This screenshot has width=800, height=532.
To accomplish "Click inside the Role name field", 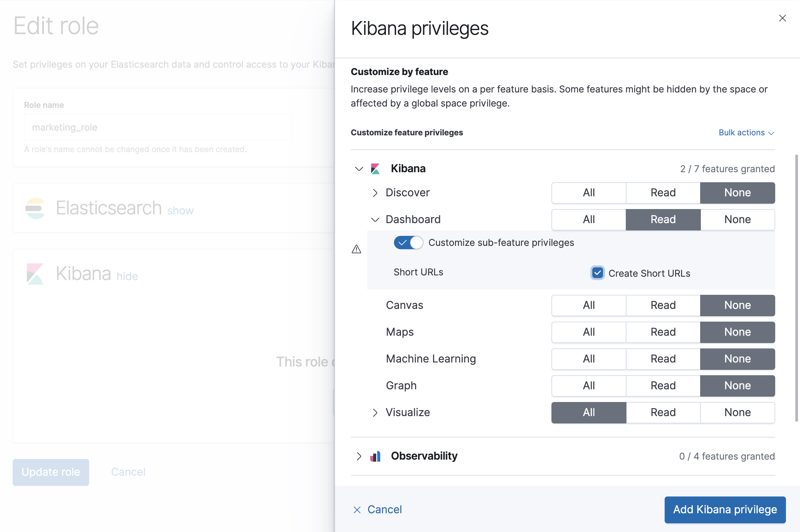I will (157, 127).
